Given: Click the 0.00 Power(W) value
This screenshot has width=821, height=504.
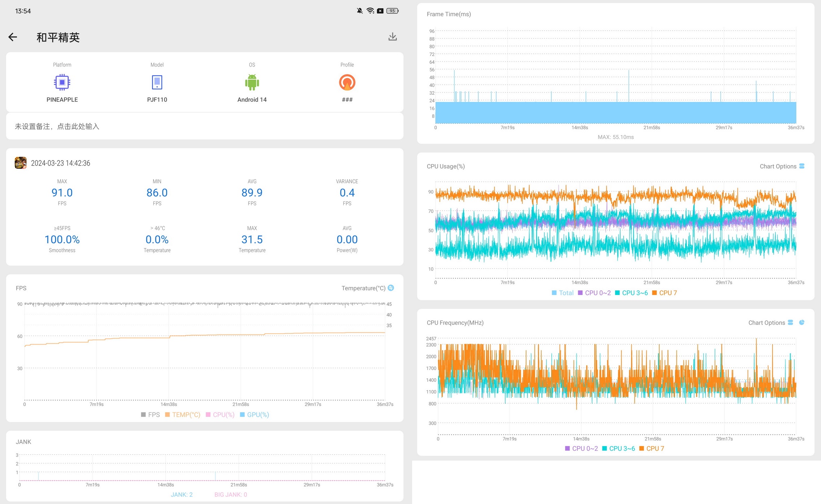Looking at the screenshot, I should click(347, 239).
